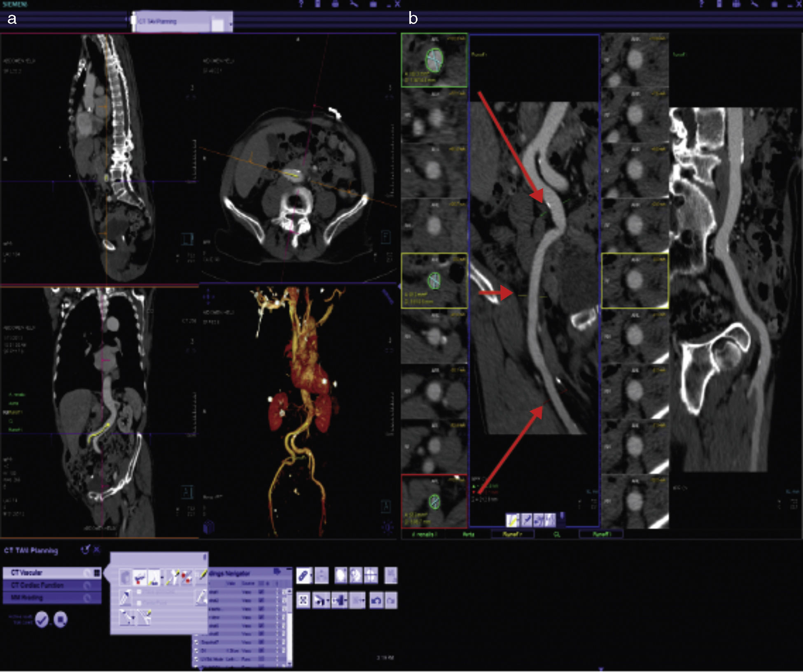Select the yellow centerline tool under vessel view
Viewport: 803px width, 672px height.
click(512, 521)
